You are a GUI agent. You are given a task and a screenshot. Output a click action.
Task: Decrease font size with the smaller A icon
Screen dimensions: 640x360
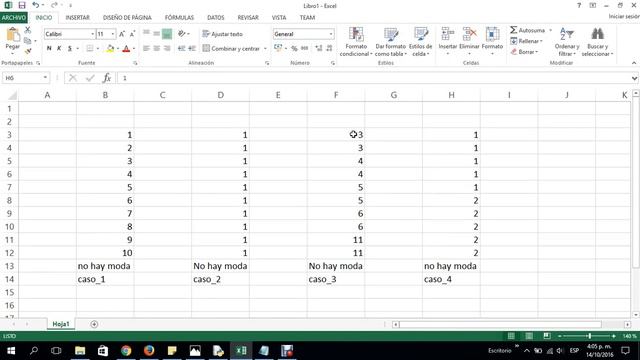click(x=132, y=34)
